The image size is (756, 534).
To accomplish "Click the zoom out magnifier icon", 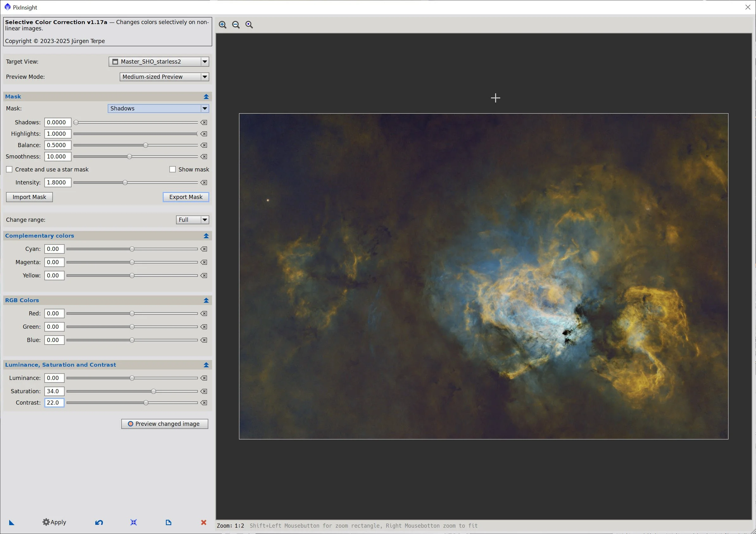I will (x=236, y=25).
